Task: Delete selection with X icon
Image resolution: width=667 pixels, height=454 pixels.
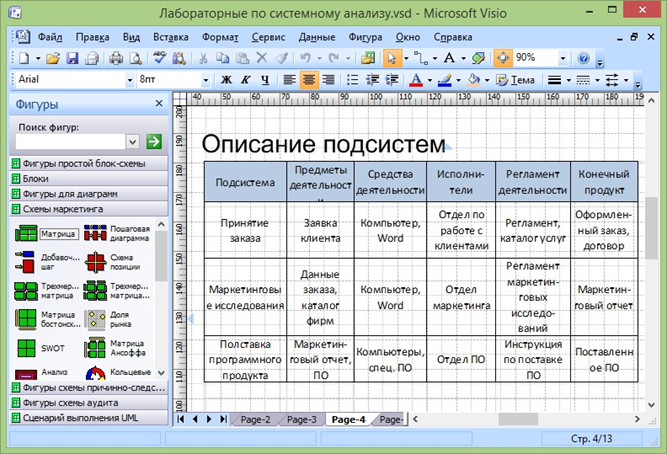Action: coord(262,58)
